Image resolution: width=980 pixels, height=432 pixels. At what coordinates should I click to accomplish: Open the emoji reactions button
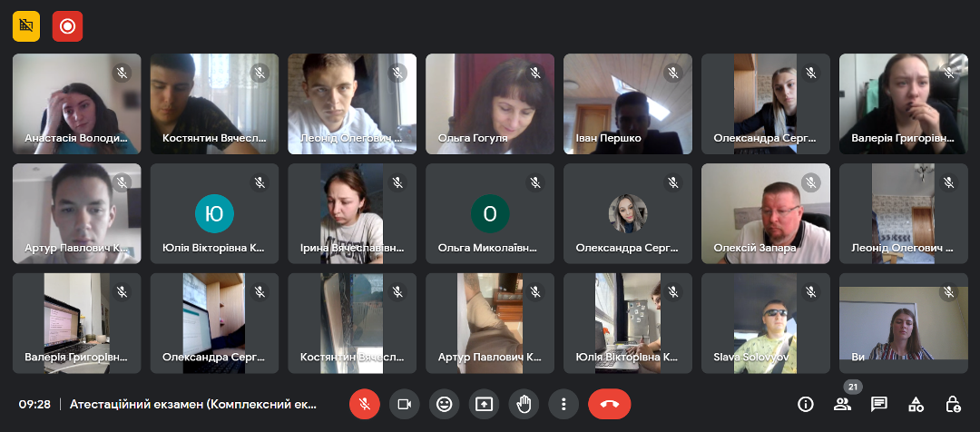[445, 405]
